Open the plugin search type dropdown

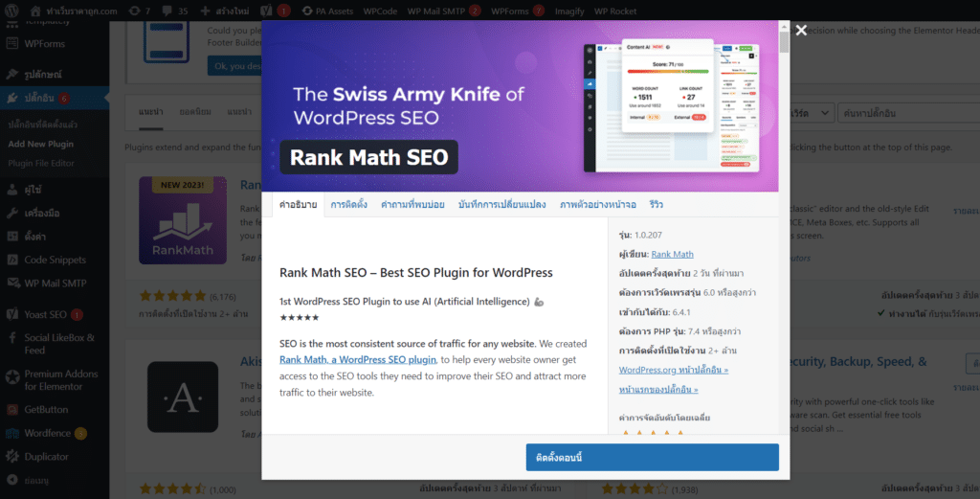click(x=811, y=113)
